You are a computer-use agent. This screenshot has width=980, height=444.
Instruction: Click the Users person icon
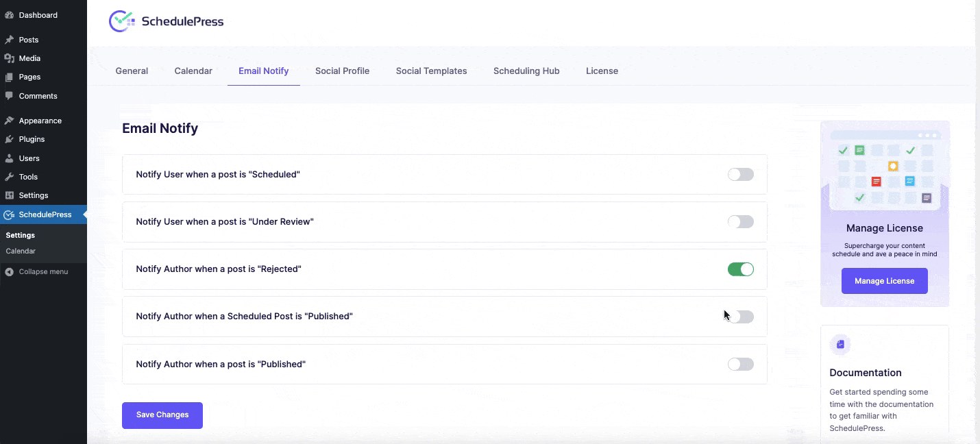[9, 158]
